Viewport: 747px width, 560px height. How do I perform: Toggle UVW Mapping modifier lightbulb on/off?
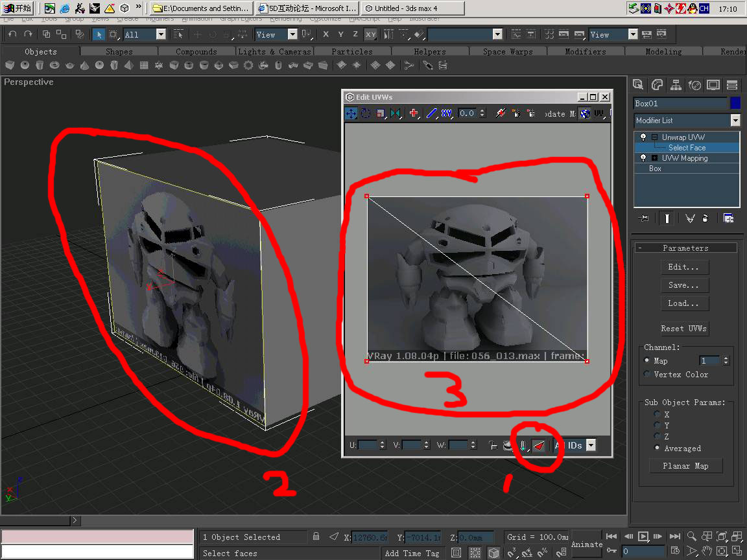[x=643, y=157]
